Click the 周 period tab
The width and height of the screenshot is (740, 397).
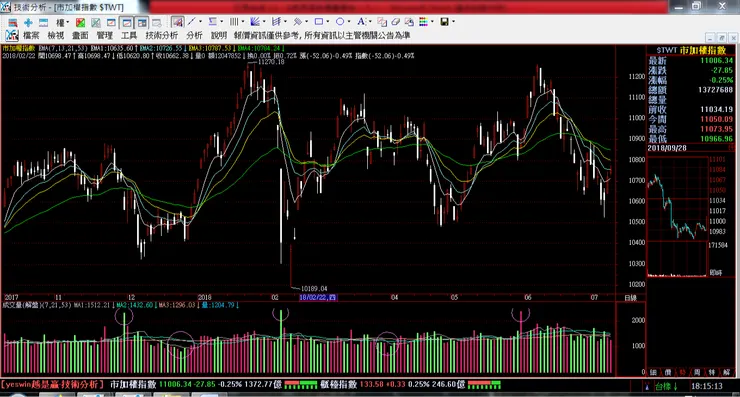click(697, 372)
